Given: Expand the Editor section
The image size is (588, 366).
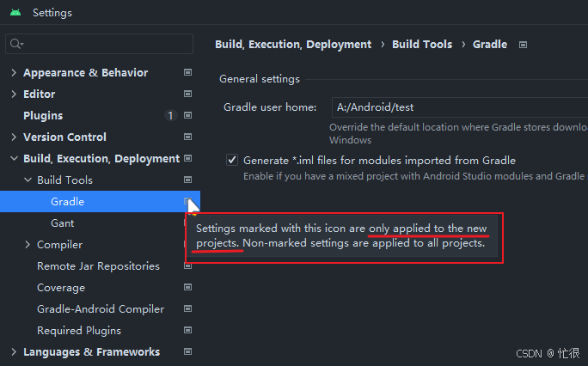Looking at the screenshot, I should [x=14, y=94].
